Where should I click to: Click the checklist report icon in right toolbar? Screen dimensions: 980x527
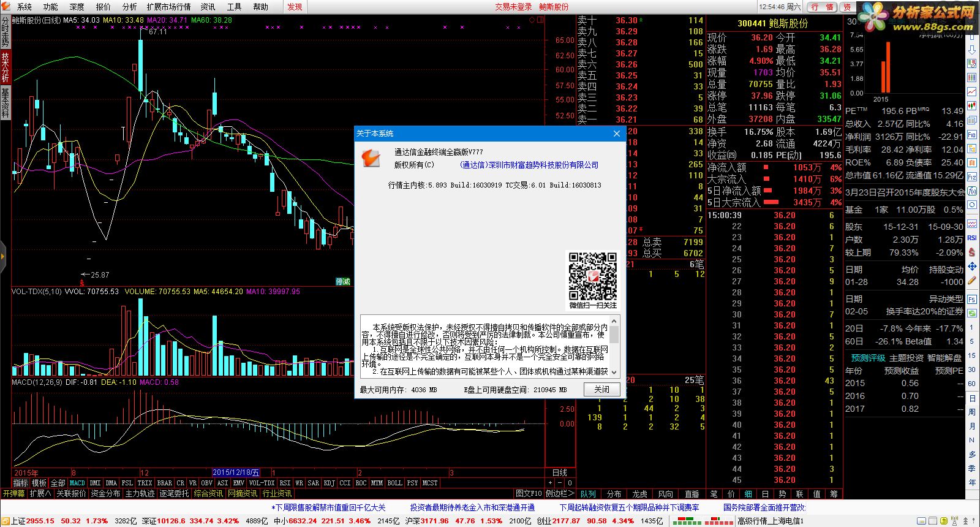click(972, 64)
